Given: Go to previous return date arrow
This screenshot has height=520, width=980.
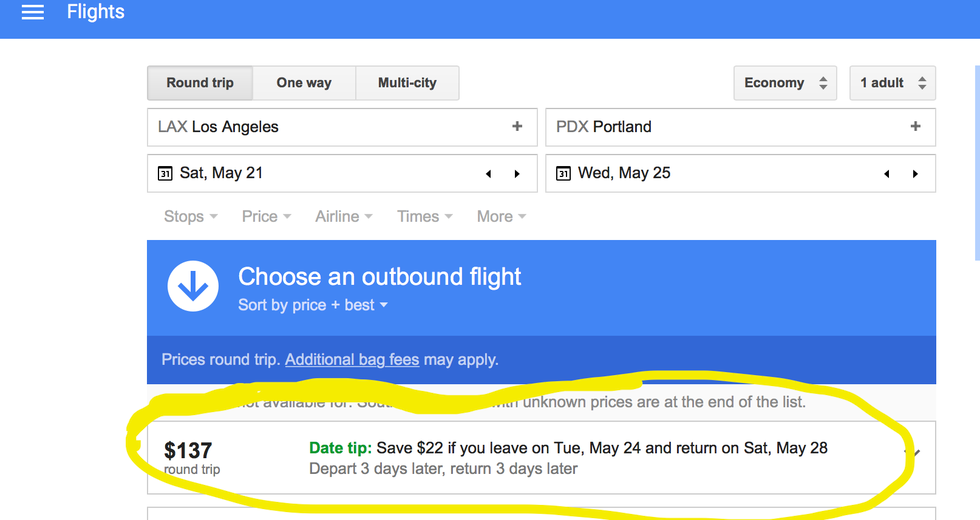Looking at the screenshot, I should 887,174.
